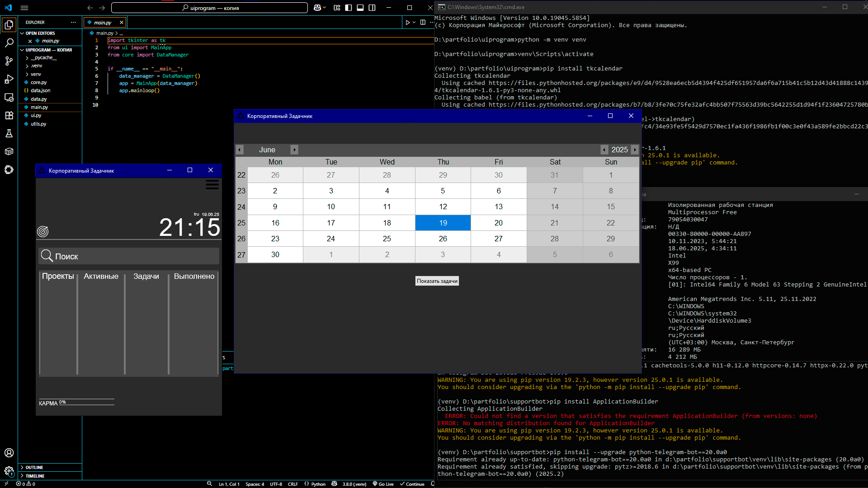Click the magnifier icon beside Поиск
The height and width of the screenshot is (488, 868).
[47, 256]
